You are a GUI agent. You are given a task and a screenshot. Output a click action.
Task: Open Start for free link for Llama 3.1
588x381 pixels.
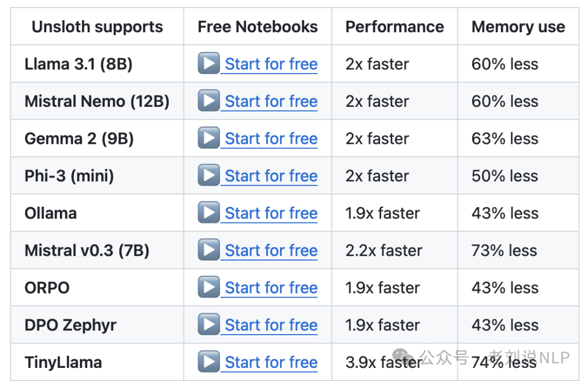(x=271, y=64)
